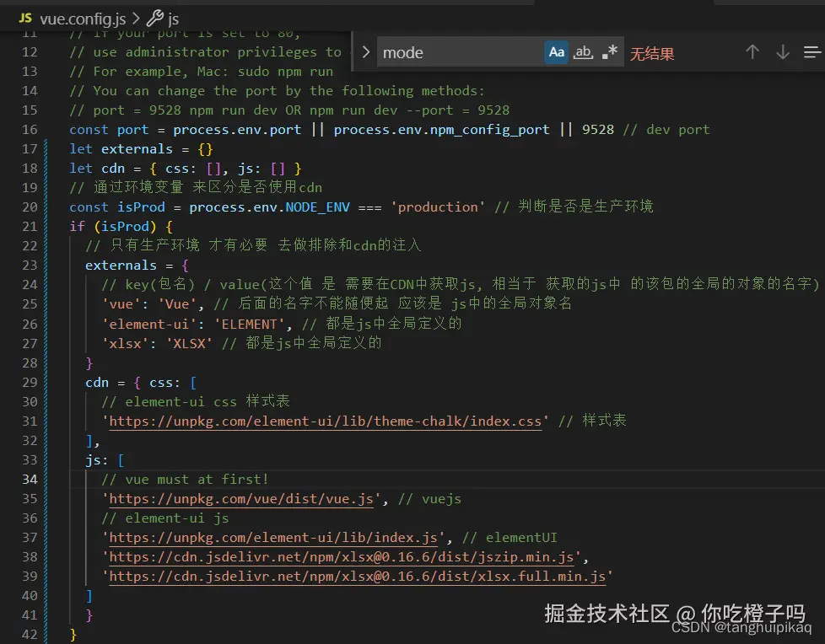Open the js symbol in breadcrumb
Image resolution: width=825 pixels, height=644 pixels.
tap(173, 19)
